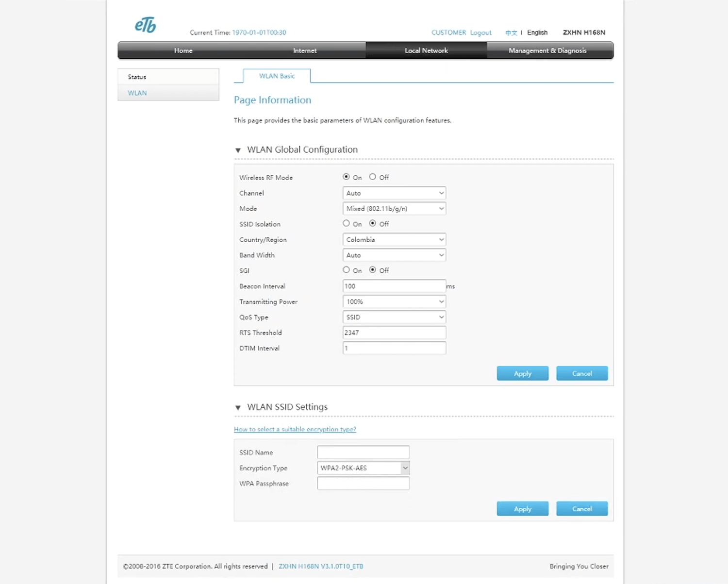Turn Wireless RF Mode off

372,177
